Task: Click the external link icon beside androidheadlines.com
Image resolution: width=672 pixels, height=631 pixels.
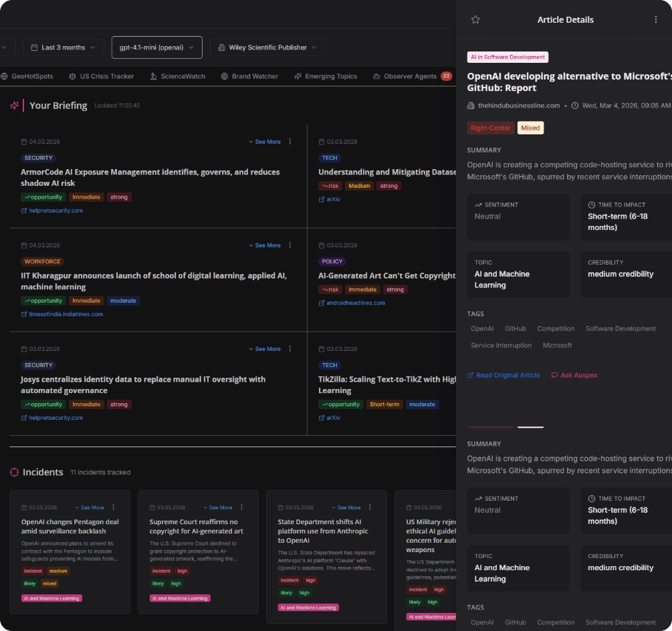Action: tap(322, 303)
